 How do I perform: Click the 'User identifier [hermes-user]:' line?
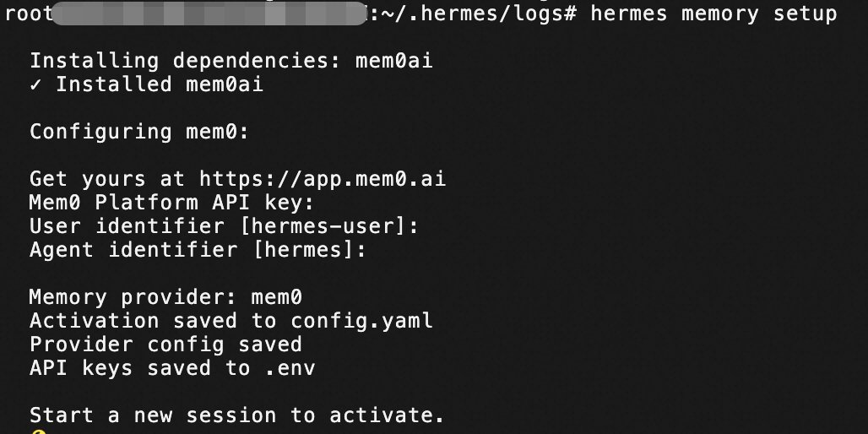click(x=225, y=226)
